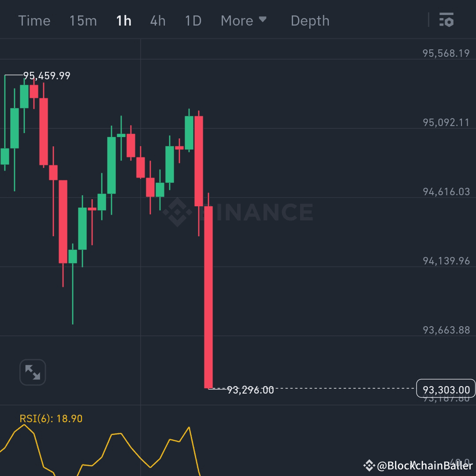This screenshot has height=476, width=476.
Task: Open the Depth view
Action: coord(310,20)
